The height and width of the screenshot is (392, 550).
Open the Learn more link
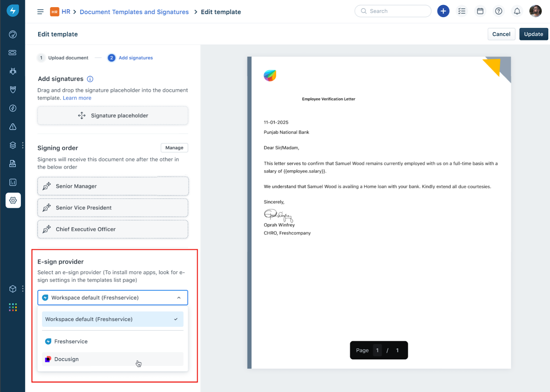(x=77, y=98)
